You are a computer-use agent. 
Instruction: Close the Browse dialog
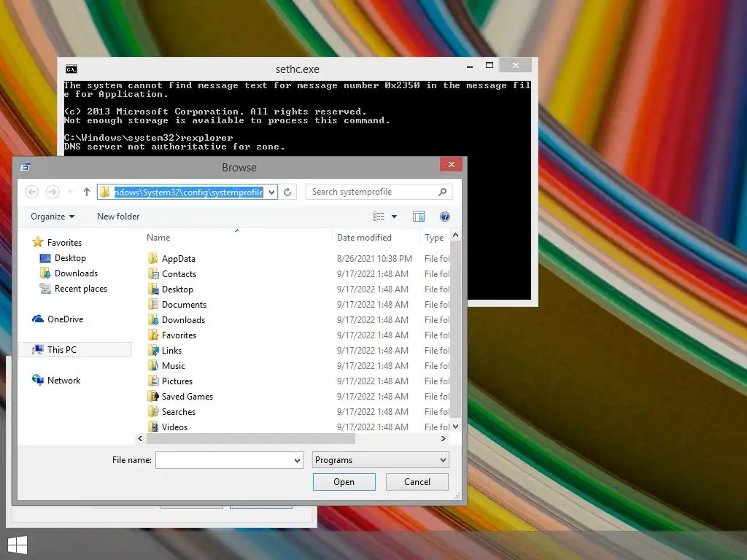coord(451,165)
